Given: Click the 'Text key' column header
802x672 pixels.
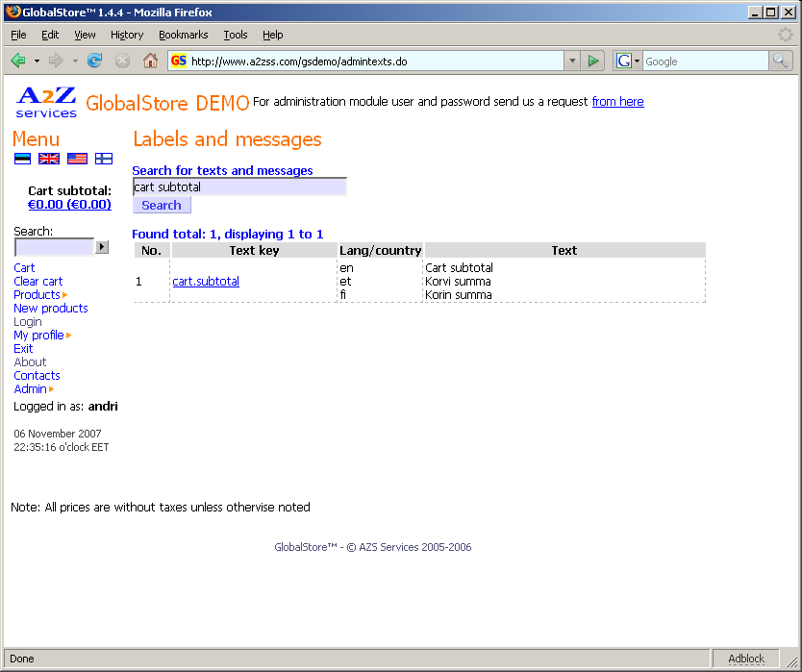Looking at the screenshot, I should coord(254,251).
